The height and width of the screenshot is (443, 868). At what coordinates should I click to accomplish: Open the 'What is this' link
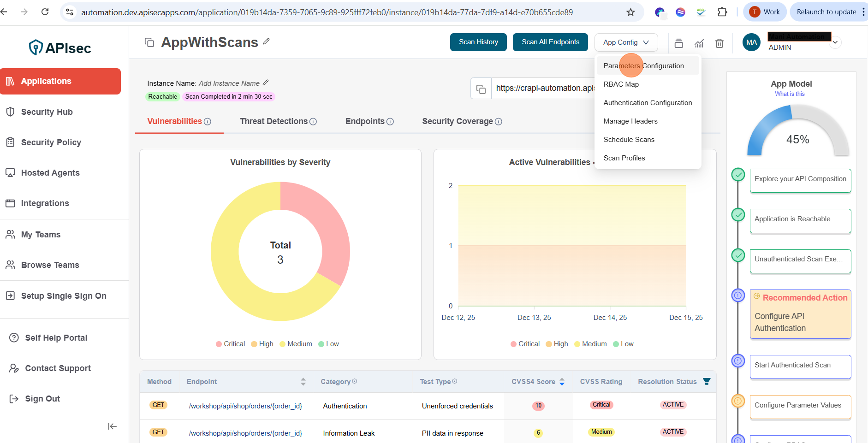tap(790, 94)
